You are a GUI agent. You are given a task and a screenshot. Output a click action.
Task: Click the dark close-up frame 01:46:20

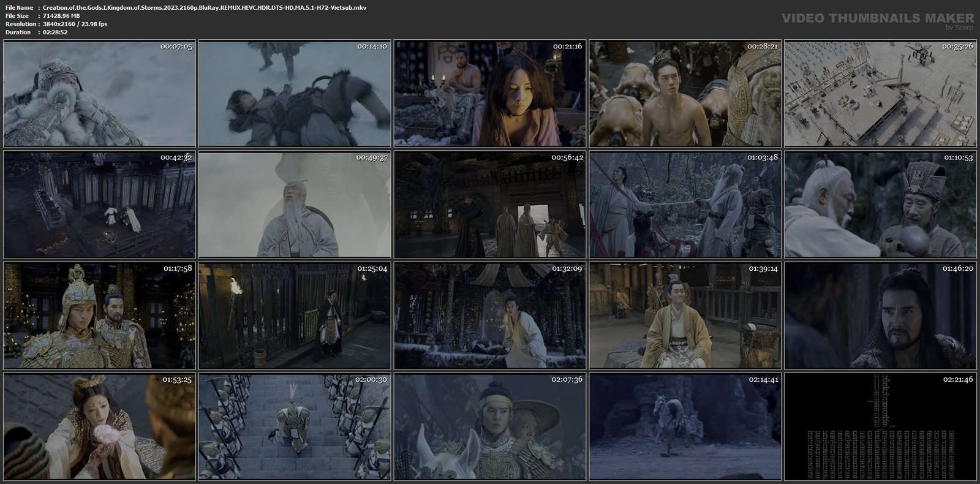(881, 316)
